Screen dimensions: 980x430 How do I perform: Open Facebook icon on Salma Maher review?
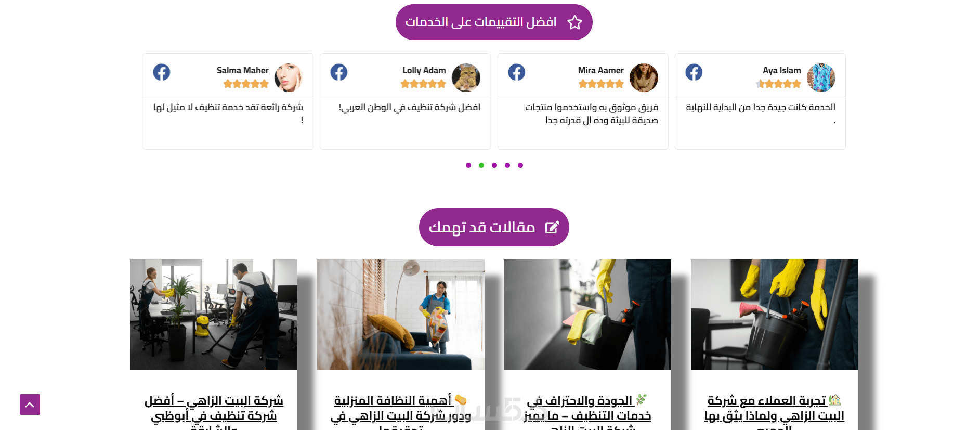[162, 72]
